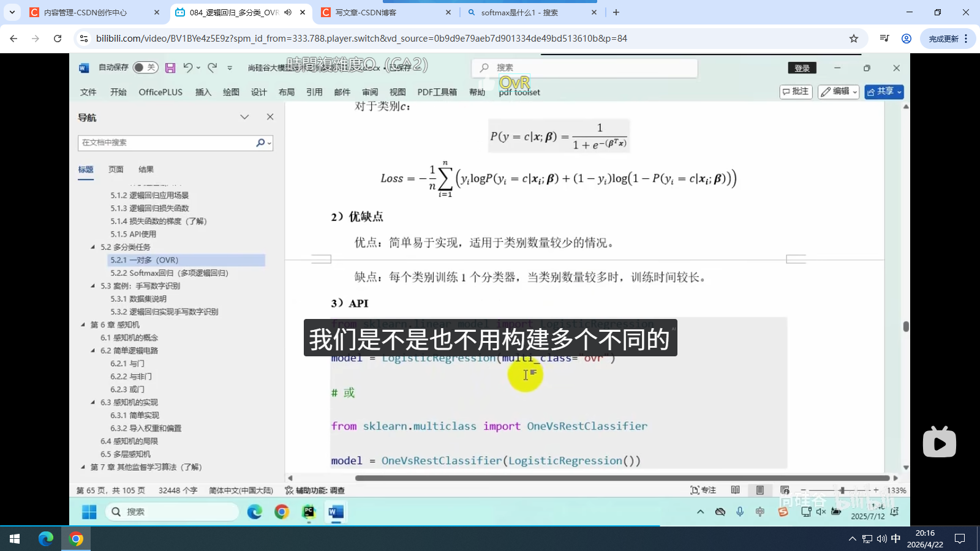
Task: Open navigation pane options chevron
Action: [244, 117]
